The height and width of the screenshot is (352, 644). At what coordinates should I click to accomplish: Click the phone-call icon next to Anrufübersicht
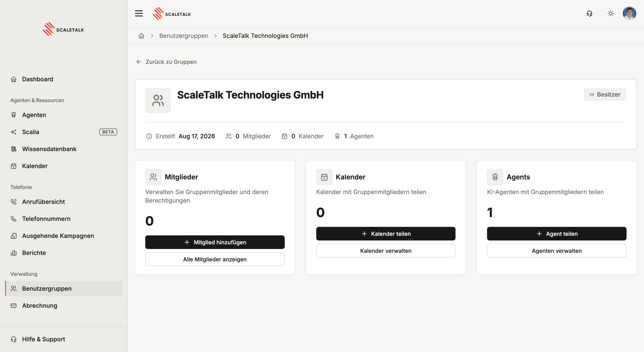tap(14, 202)
